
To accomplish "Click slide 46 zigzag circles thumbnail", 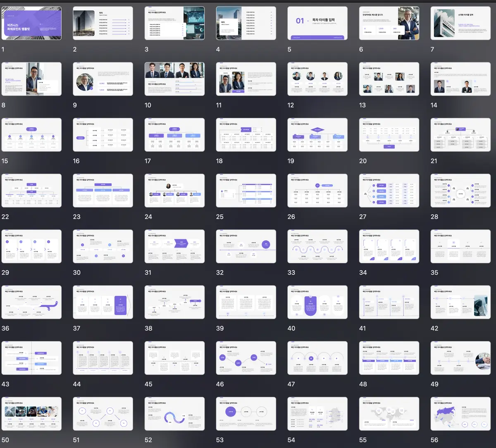I will tap(246, 358).
